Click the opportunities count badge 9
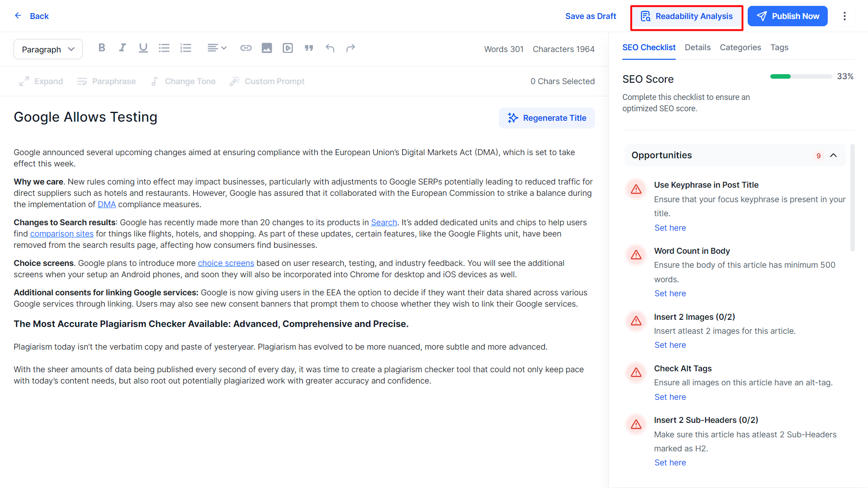 pos(818,156)
